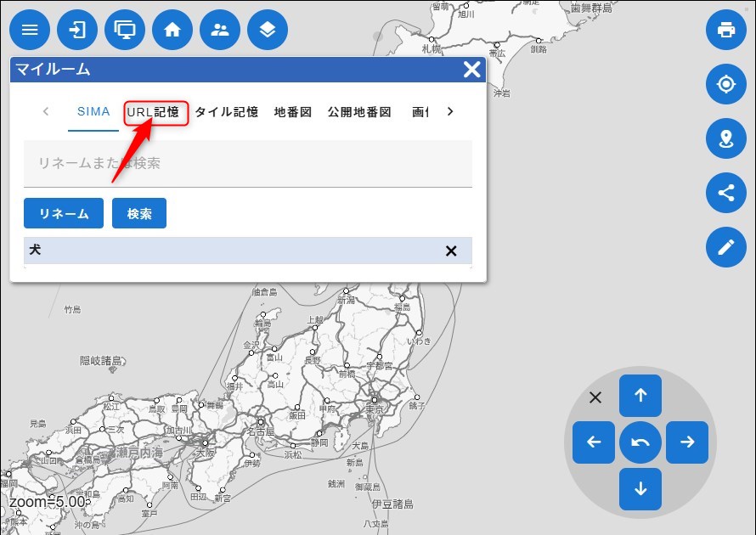Go to the home icon button
Screen dimensions: 756x535
(172, 31)
